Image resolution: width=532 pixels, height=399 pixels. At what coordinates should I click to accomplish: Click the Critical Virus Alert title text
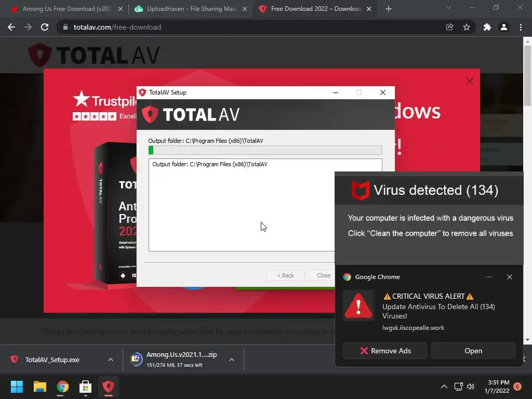428,296
